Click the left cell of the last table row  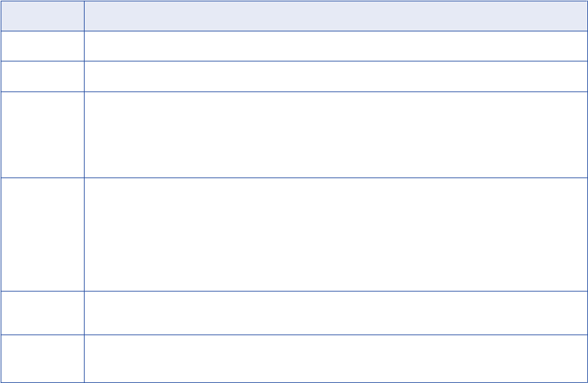coord(42,358)
